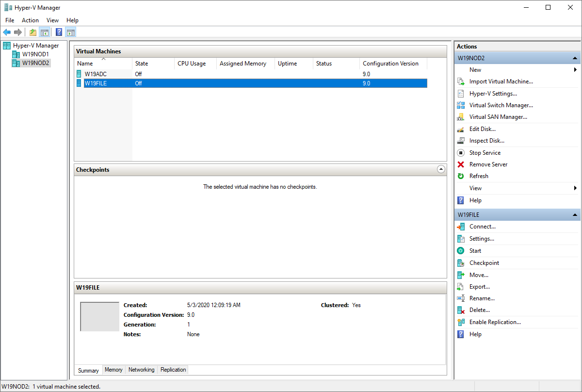Viewport: 582px width, 392px height.
Task: Sort by the CPU Usage column header
Action: (x=195, y=64)
